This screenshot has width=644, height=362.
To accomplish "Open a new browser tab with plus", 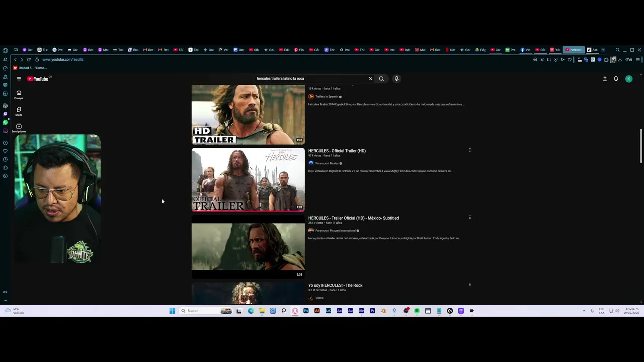I will click(603, 50).
